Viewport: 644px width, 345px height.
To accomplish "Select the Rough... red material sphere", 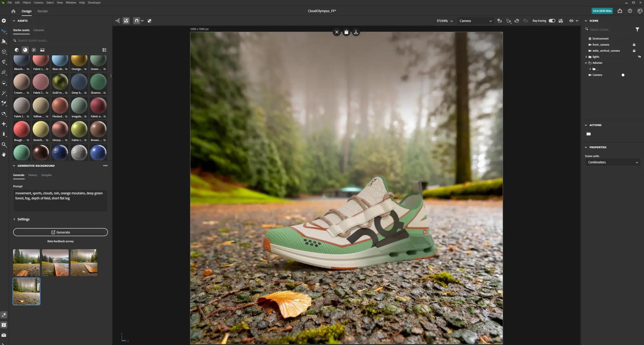I will pos(22,129).
